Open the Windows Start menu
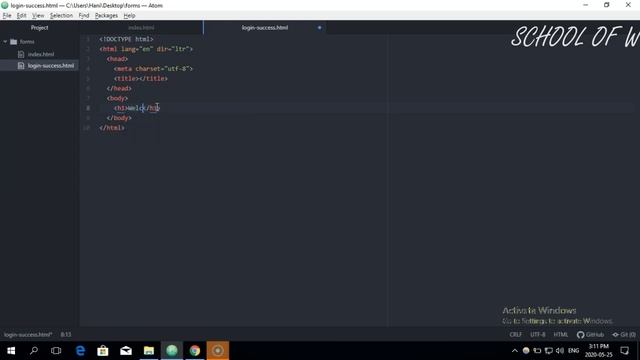The width and height of the screenshot is (640, 360). [x=11, y=351]
